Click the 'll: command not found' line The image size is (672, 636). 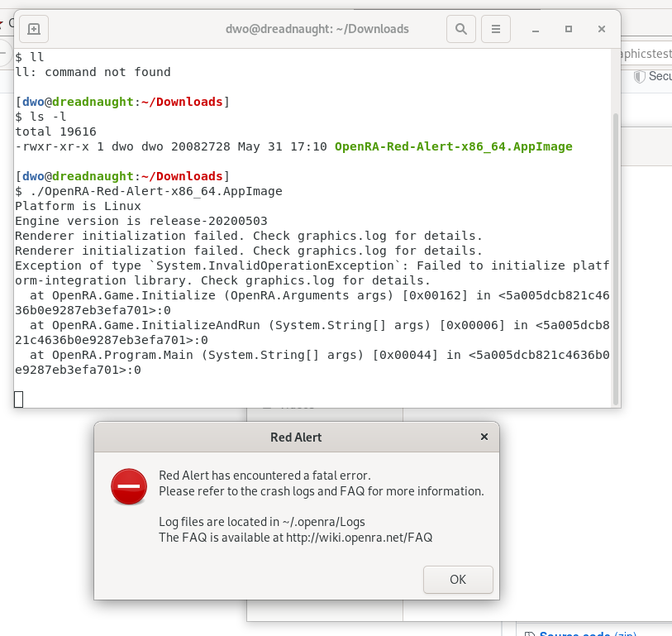point(93,72)
